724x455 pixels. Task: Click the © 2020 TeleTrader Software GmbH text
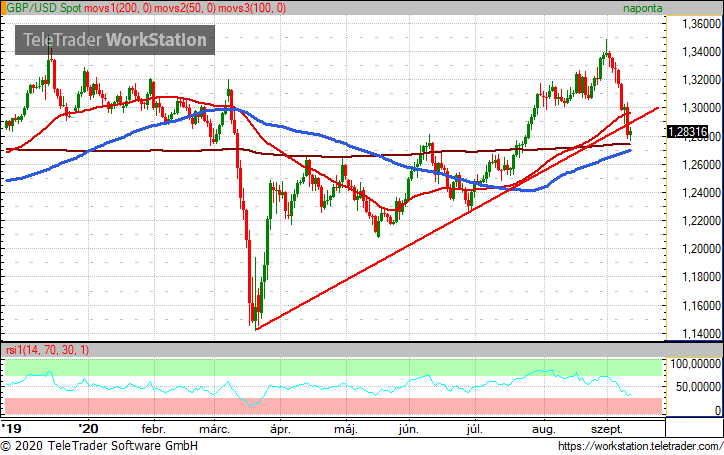[x=99, y=446]
